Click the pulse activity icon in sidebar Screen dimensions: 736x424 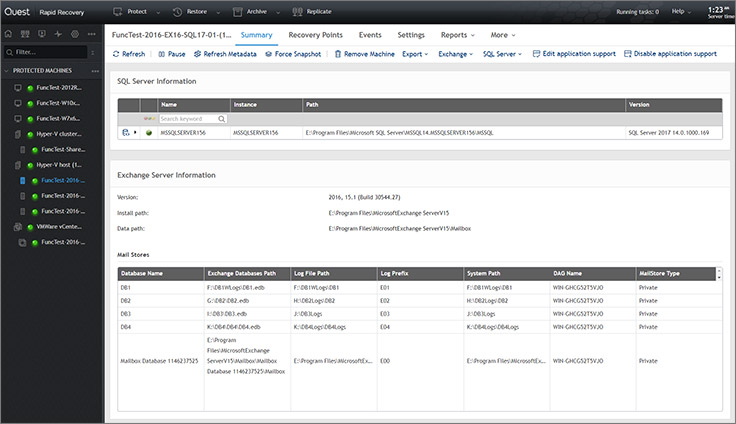58,34
